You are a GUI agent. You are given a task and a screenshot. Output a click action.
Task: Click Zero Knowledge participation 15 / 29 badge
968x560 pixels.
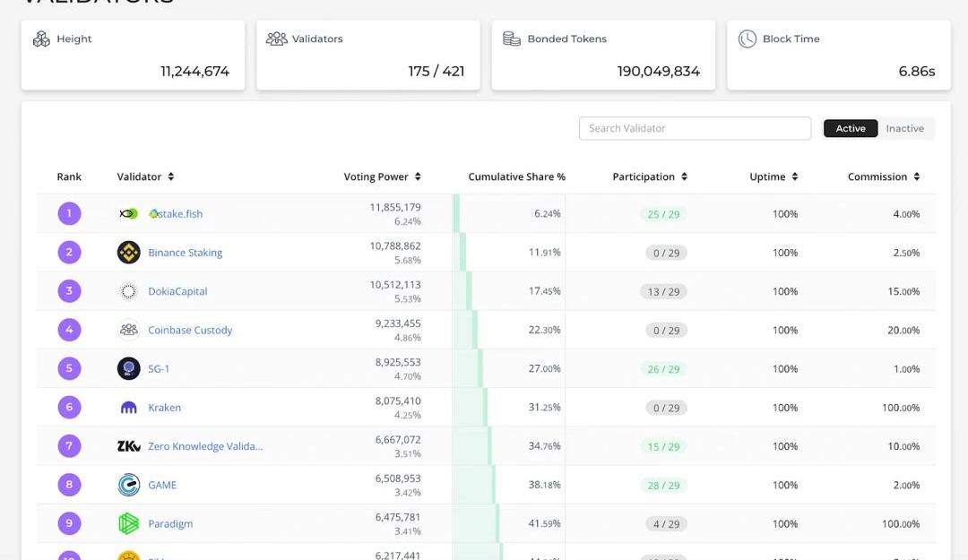[x=663, y=446]
